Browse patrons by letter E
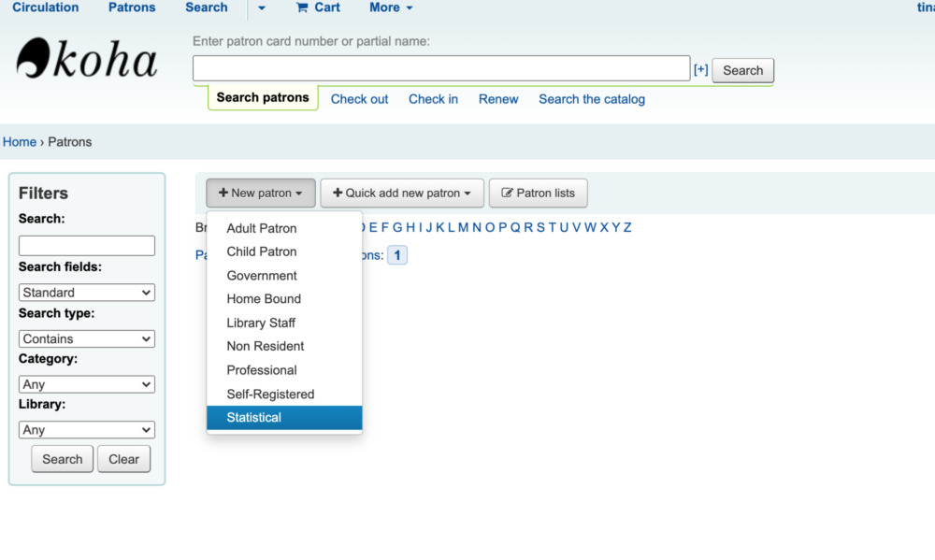This screenshot has height=560, width=935. 373,227
